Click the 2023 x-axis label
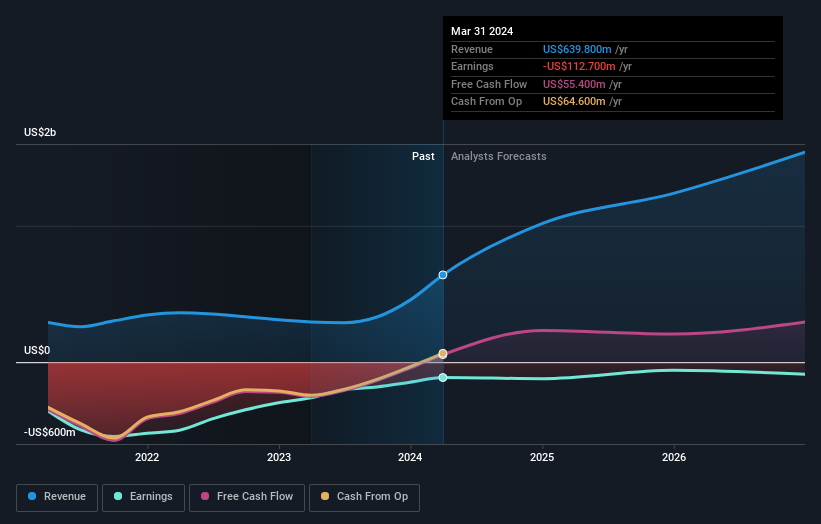Viewport: 821px width, 524px height. 279,457
